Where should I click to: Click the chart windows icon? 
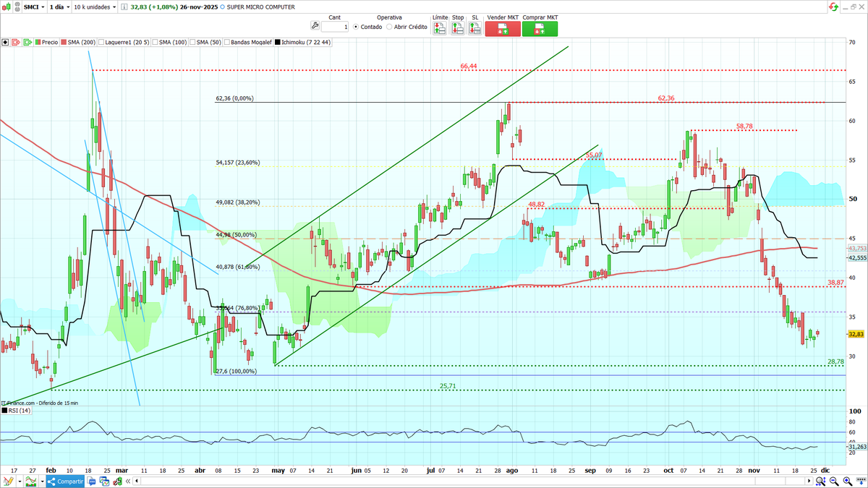coord(106,481)
